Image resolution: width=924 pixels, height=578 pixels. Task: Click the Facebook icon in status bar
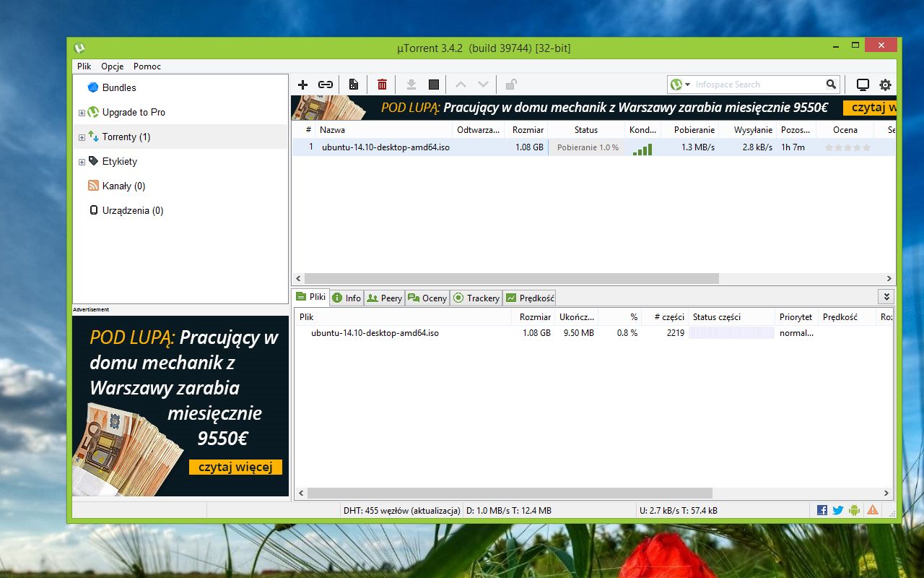(822, 510)
